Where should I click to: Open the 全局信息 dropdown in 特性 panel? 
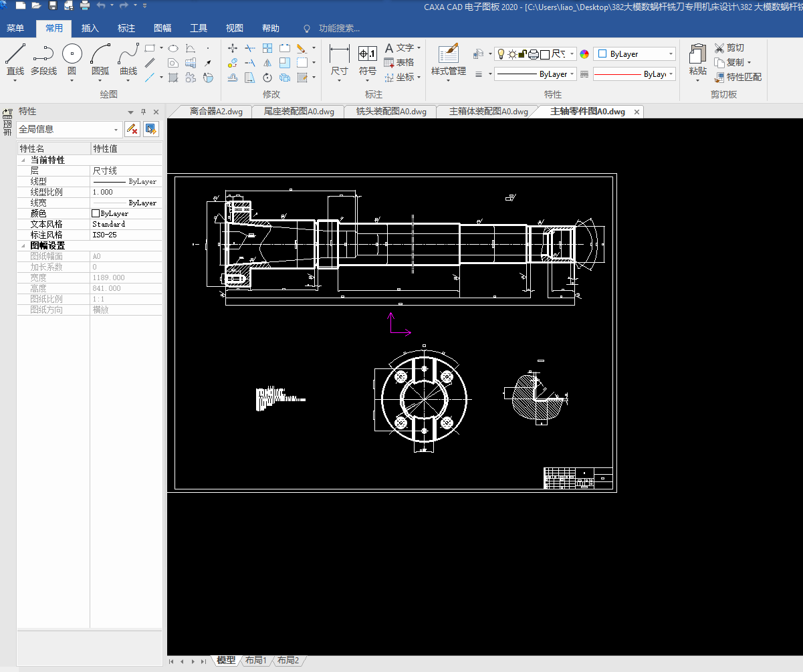[x=70, y=130]
